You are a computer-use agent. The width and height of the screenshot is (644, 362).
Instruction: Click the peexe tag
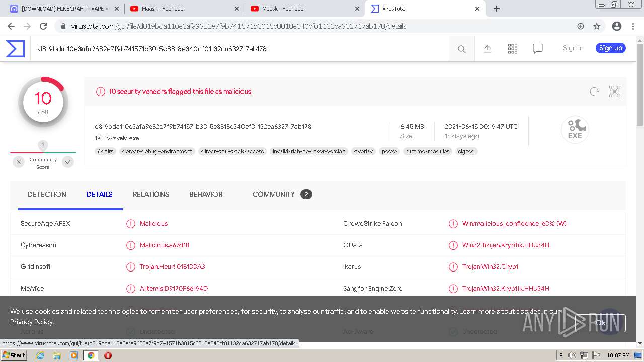point(389,151)
